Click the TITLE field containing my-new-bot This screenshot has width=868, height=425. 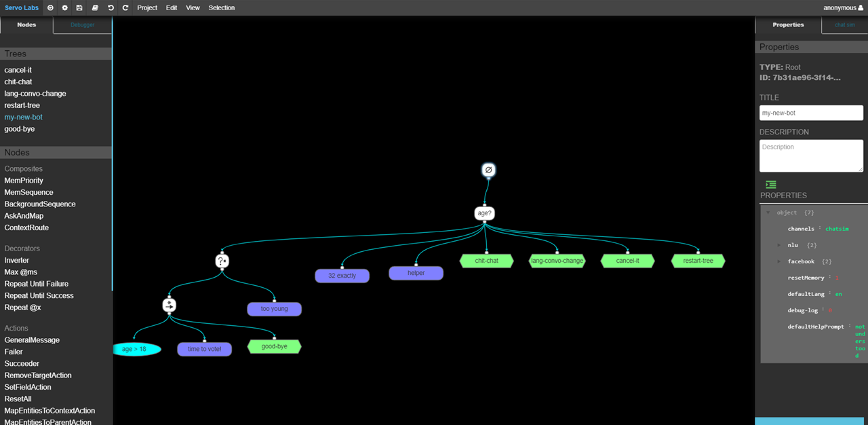(x=811, y=113)
